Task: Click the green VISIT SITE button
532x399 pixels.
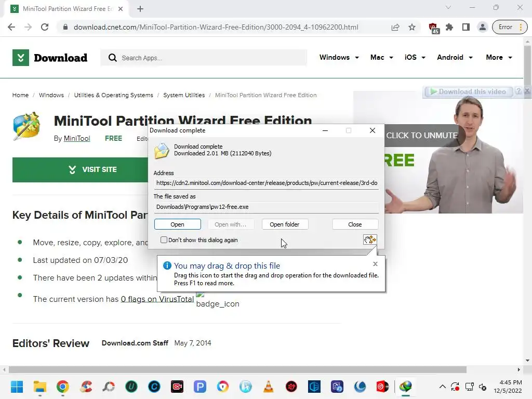Action: (x=80, y=170)
